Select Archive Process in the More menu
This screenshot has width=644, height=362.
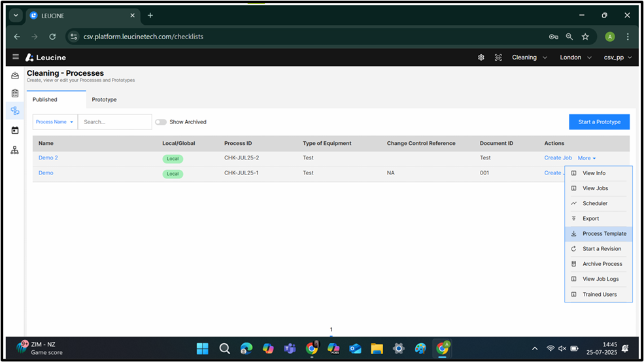pyautogui.click(x=602, y=264)
